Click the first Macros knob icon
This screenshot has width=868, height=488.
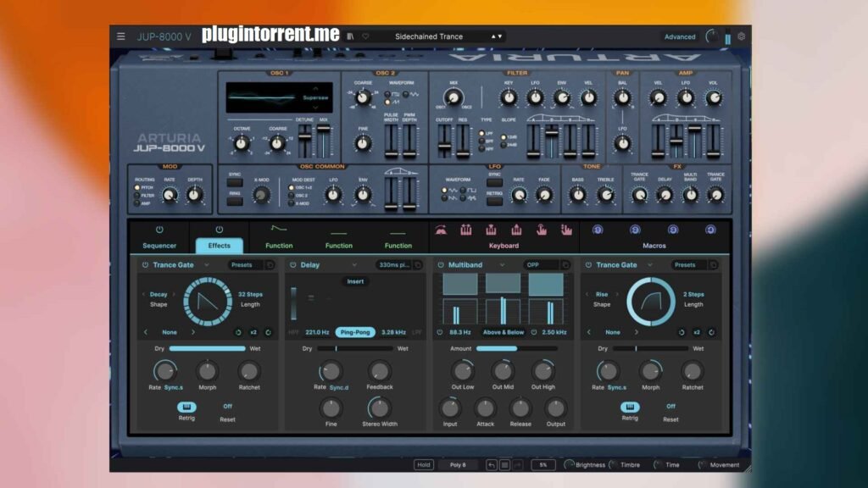coord(598,230)
